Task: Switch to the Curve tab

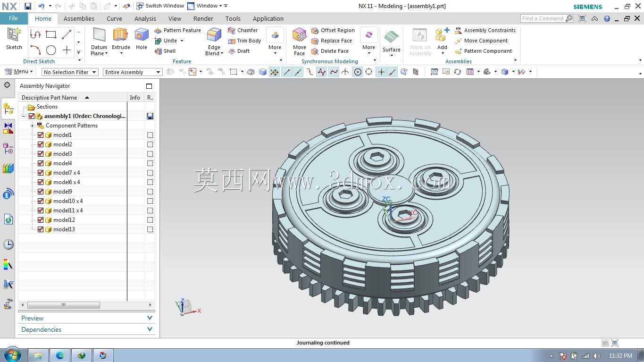Action: [x=114, y=19]
